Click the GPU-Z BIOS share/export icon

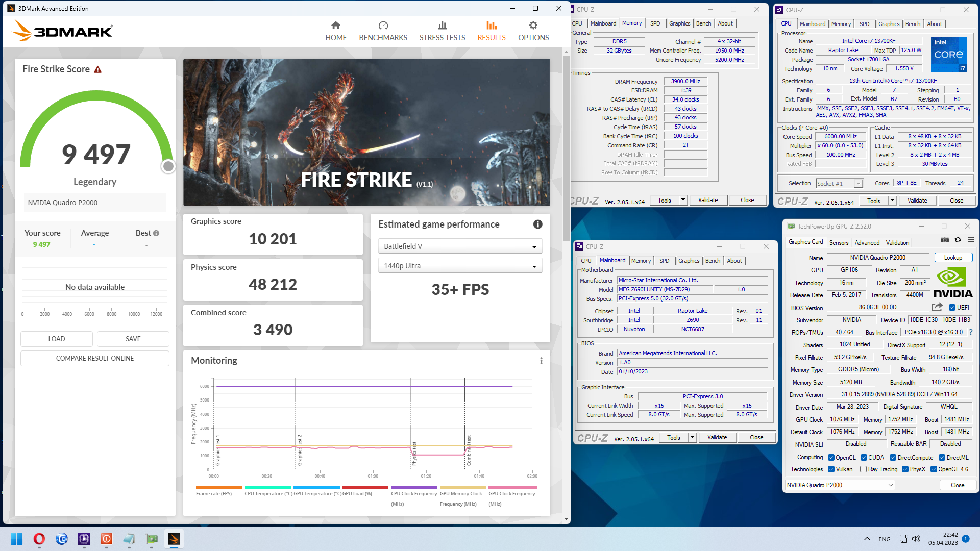(x=937, y=307)
